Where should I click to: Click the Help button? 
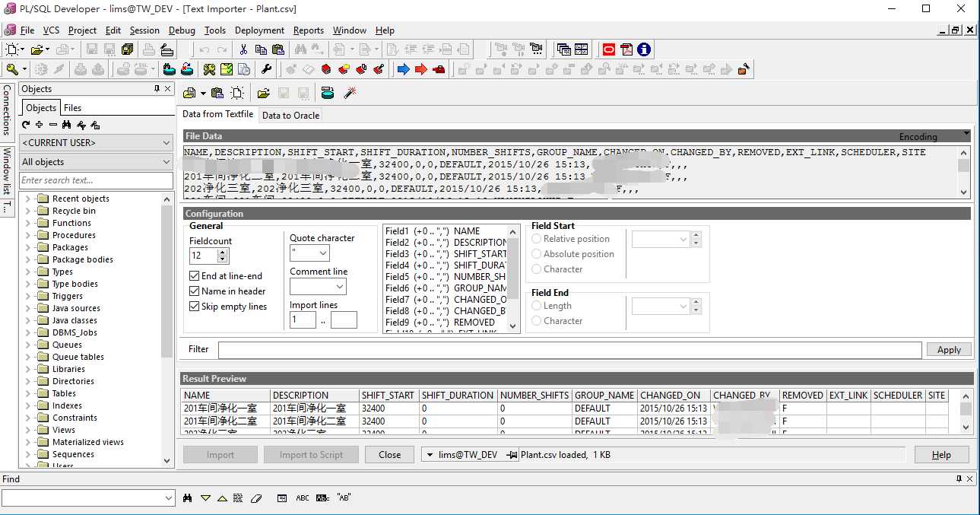coord(941,455)
